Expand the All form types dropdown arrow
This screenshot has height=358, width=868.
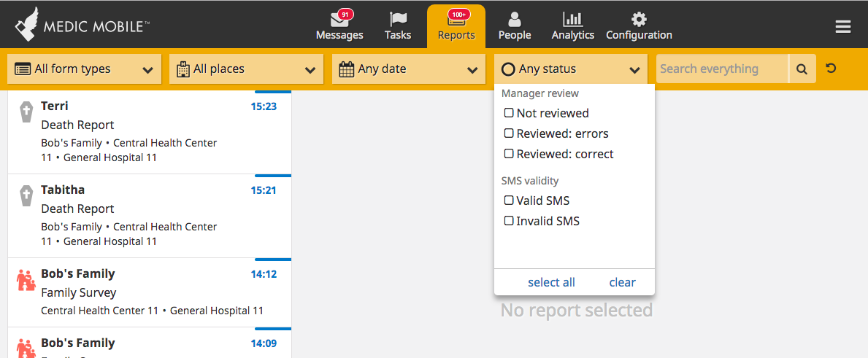click(147, 70)
